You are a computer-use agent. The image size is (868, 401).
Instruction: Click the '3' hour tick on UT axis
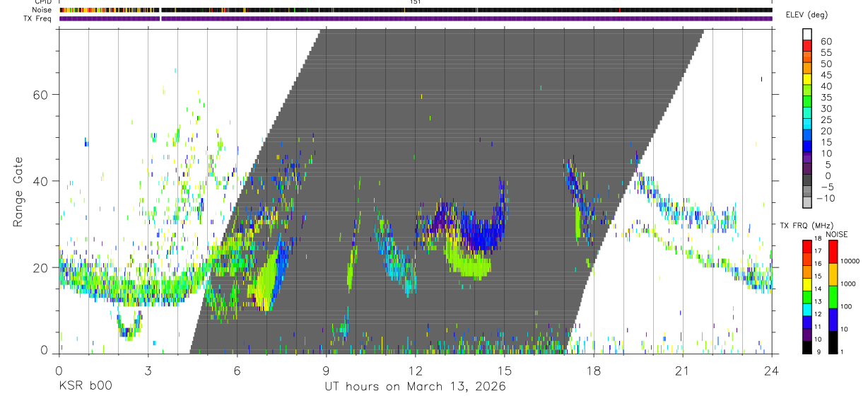148,370
